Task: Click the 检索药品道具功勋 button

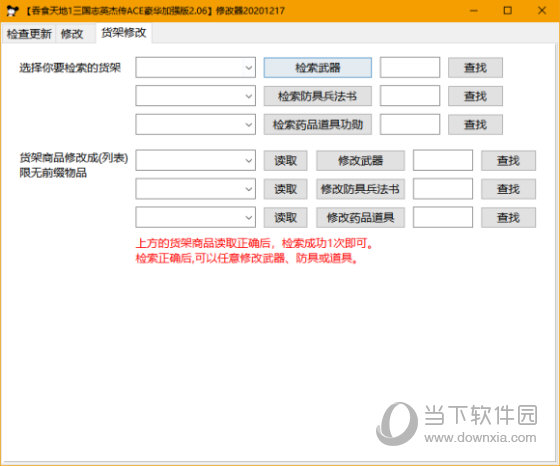Action: point(318,125)
